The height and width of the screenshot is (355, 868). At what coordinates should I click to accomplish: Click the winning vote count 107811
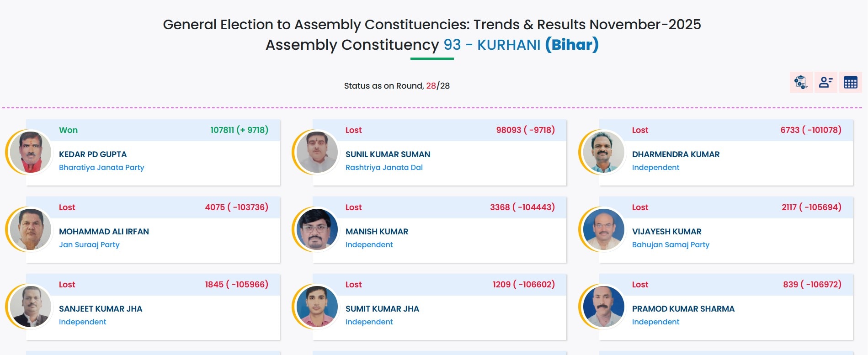(222, 130)
